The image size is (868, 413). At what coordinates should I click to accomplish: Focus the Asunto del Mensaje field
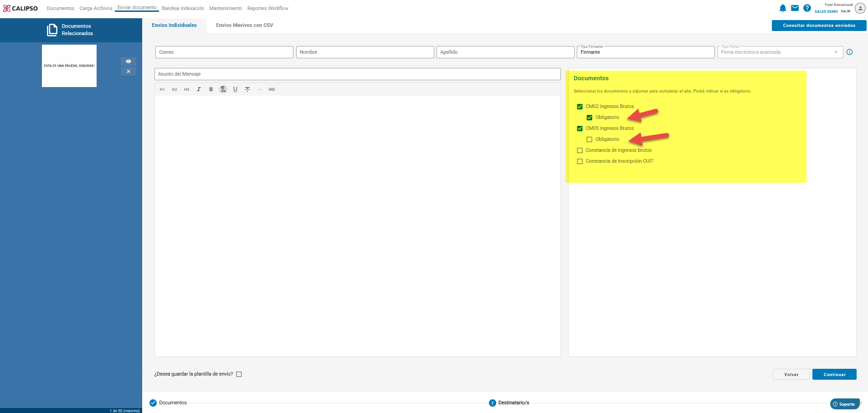tap(358, 74)
